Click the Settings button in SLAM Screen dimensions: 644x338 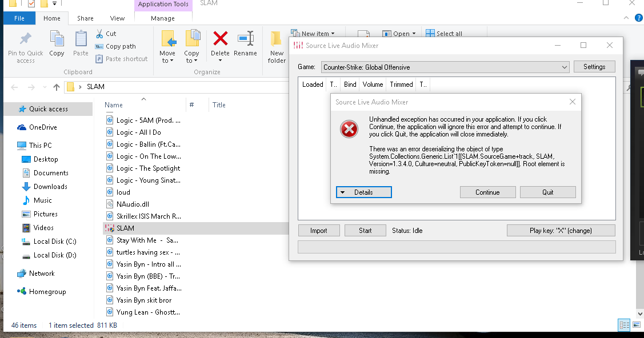point(594,67)
